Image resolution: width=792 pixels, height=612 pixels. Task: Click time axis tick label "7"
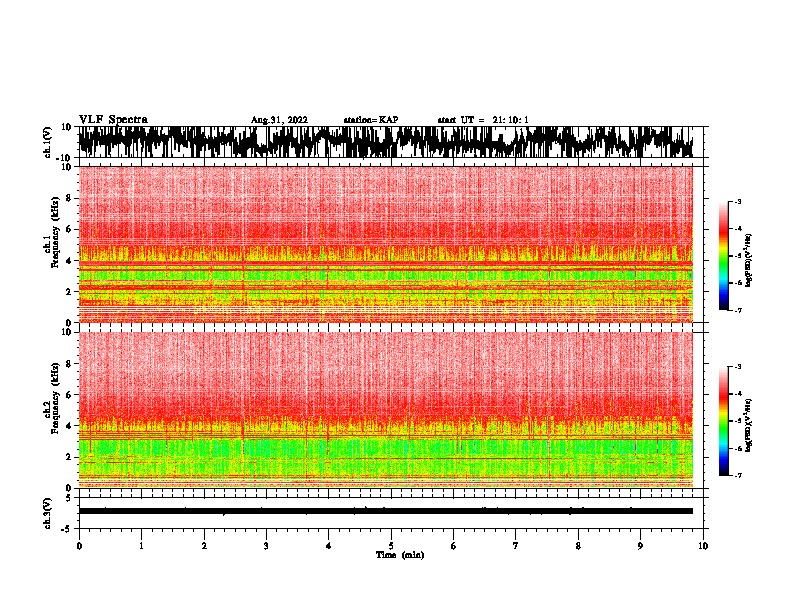pyautogui.click(x=516, y=546)
